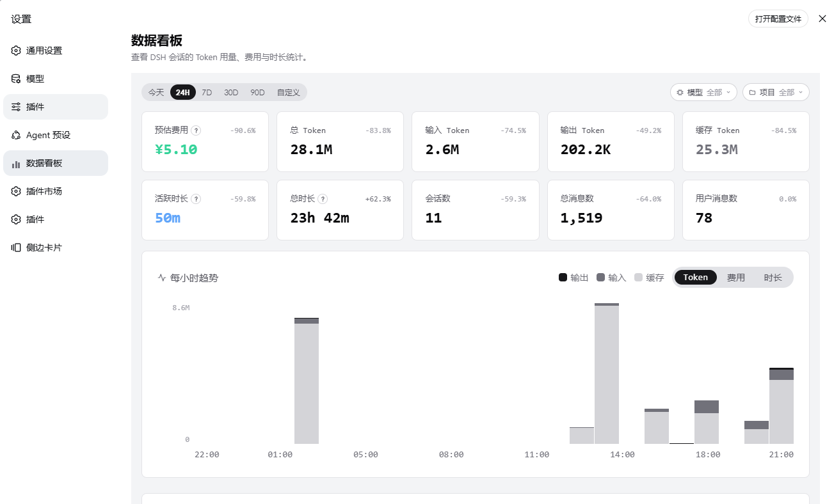Open 插件市场 page
This screenshot has height=504, width=834.
click(56, 191)
